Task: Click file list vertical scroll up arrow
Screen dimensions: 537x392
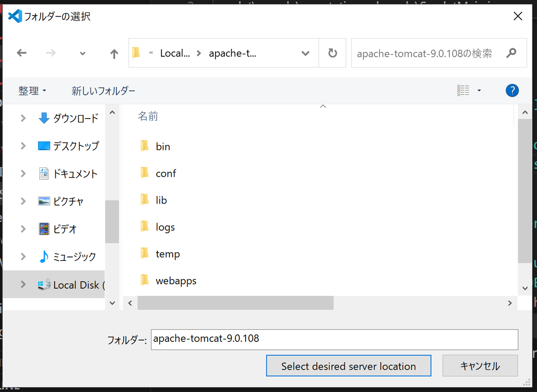Action: (x=524, y=112)
